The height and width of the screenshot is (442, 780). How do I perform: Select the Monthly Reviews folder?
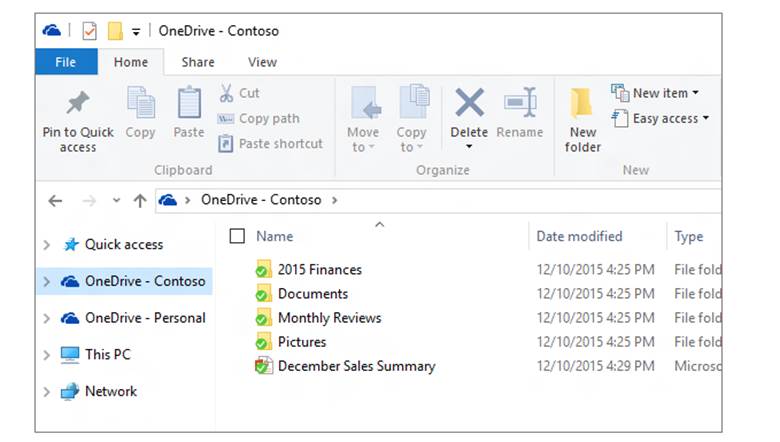329,318
